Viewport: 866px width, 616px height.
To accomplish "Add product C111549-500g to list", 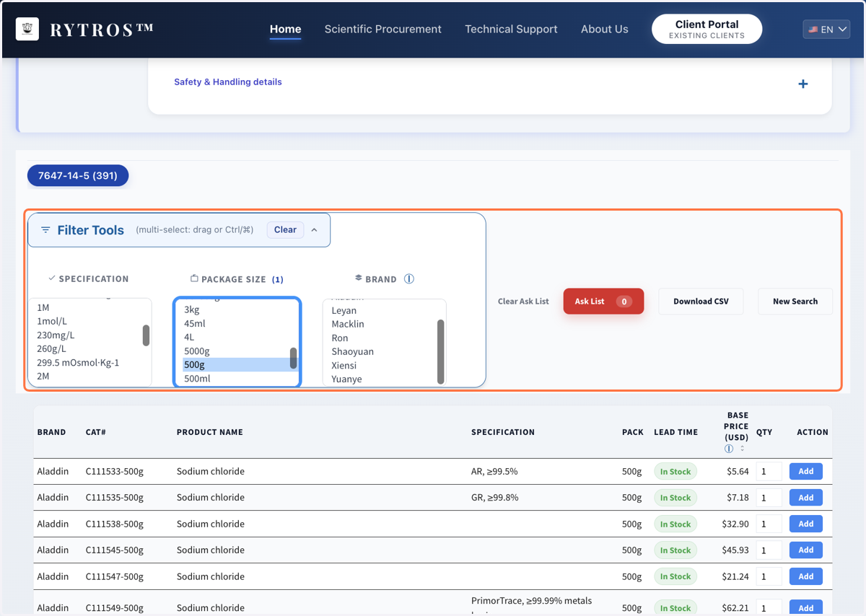I will click(806, 608).
